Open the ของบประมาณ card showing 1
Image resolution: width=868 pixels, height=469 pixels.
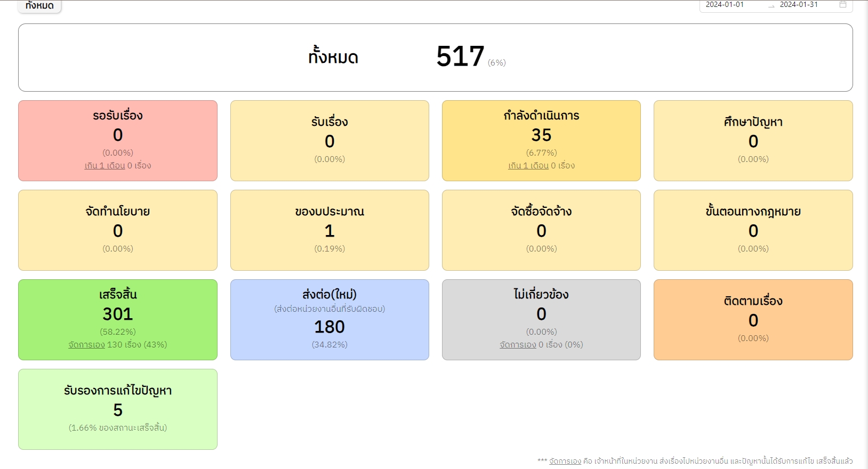329,230
